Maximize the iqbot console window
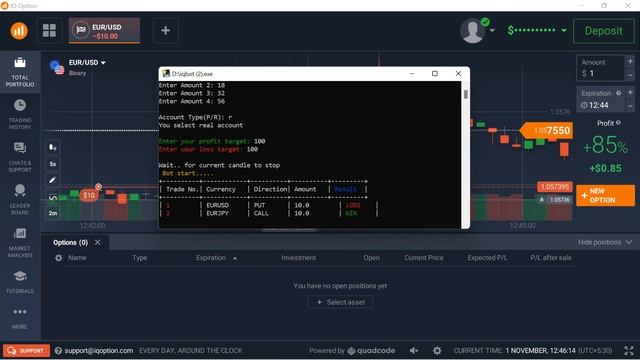 (x=435, y=73)
